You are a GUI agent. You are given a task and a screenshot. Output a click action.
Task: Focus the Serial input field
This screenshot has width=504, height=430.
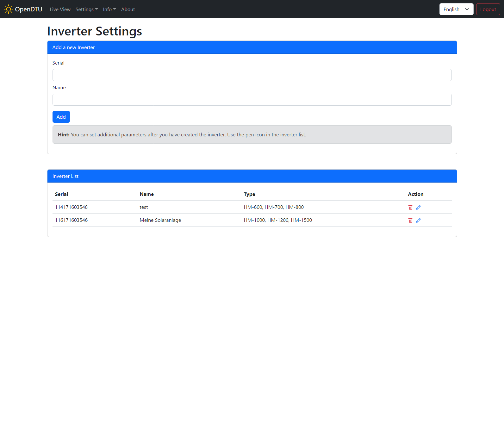[x=252, y=75]
